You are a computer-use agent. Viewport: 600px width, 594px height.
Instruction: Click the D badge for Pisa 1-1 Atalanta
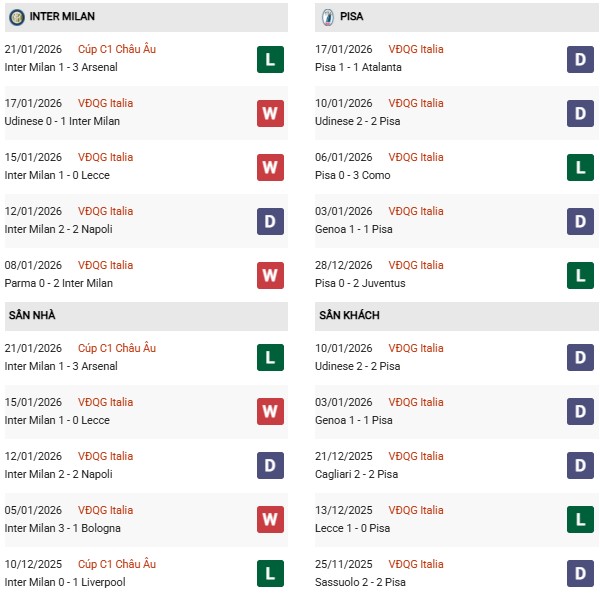(x=581, y=59)
